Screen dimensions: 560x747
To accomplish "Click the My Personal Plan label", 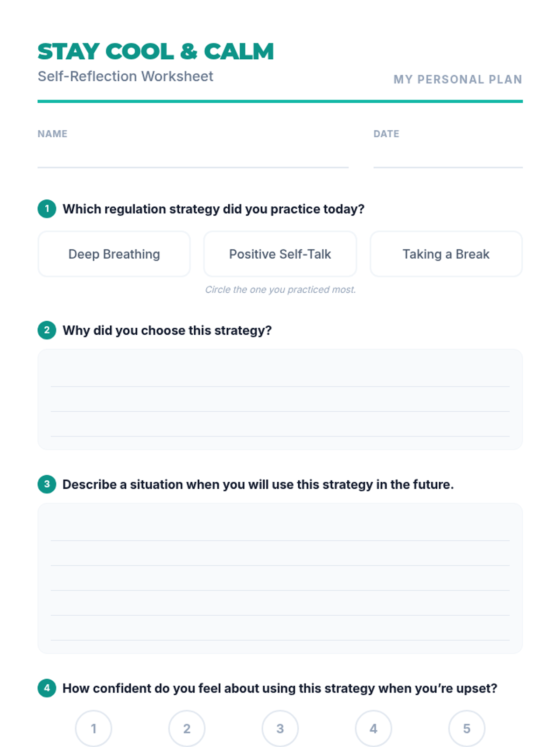I will click(x=458, y=79).
